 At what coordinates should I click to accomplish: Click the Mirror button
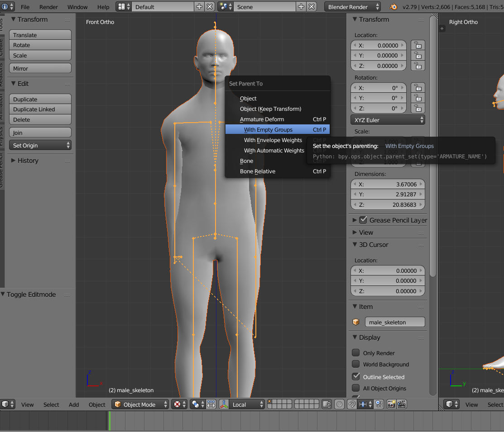pos(40,68)
